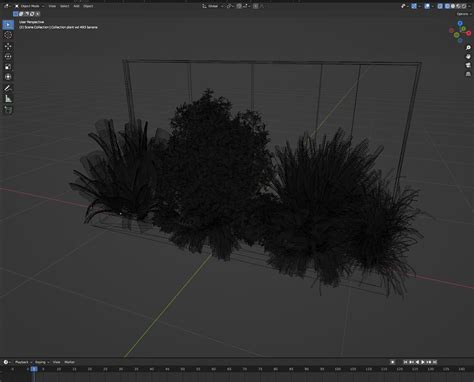Open the timeline View menu

[x=56, y=362]
